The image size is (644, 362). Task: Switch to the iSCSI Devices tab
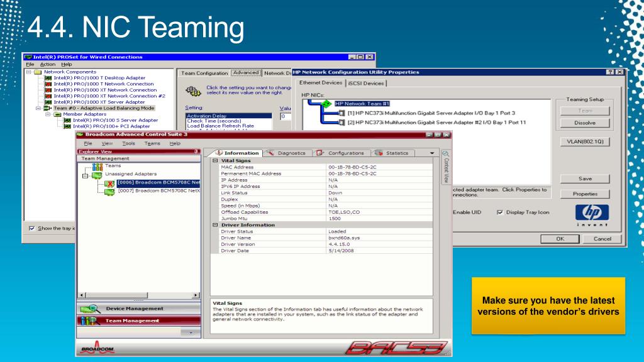coord(366,84)
